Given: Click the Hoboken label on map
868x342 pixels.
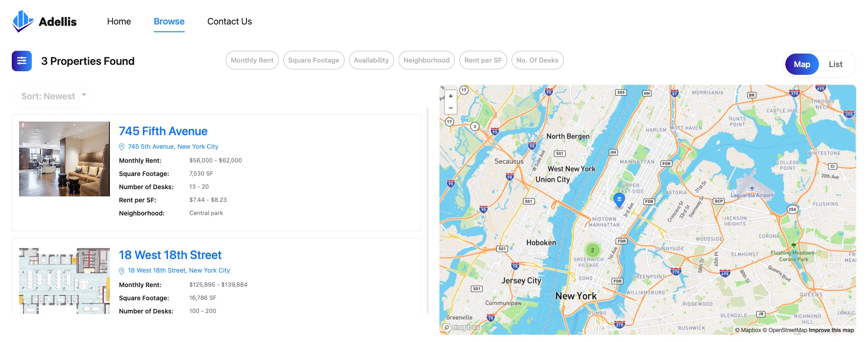Looking at the screenshot, I should (x=541, y=243).
